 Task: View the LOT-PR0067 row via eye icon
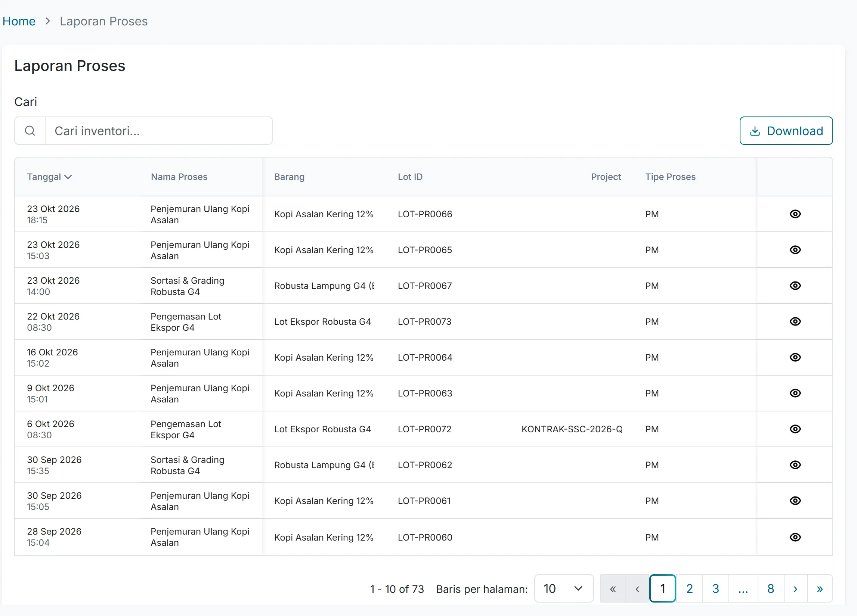795,286
